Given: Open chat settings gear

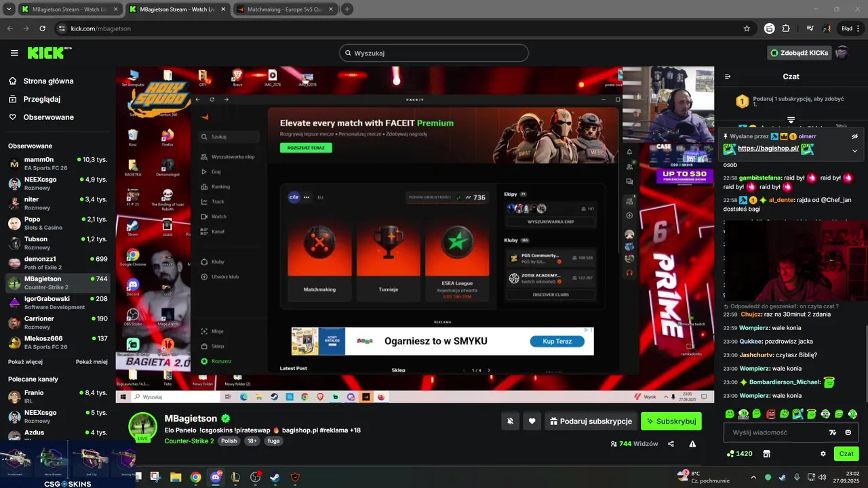Looking at the screenshot, I should pyautogui.click(x=823, y=453).
